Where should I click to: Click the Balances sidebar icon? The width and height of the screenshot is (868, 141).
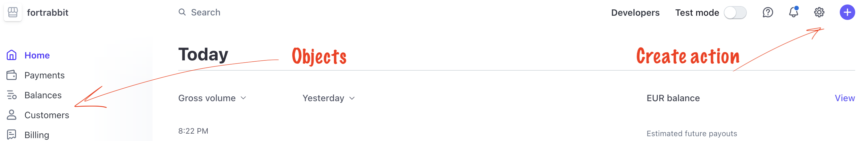12,95
